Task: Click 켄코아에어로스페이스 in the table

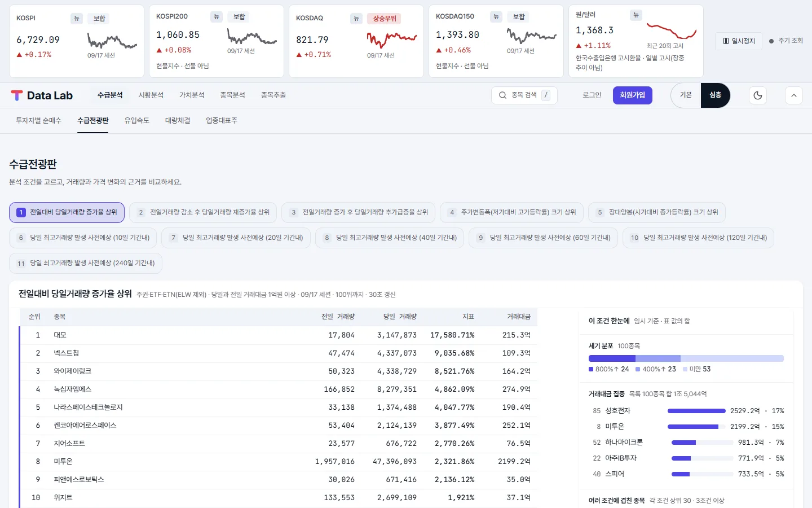Action: [x=85, y=426]
